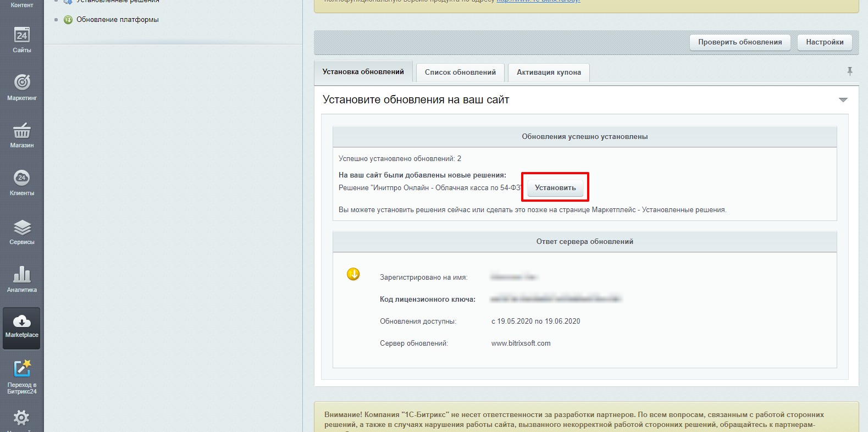This screenshot has height=432, width=868.
Task: Switch to Список обновлений tab
Action: (x=460, y=73)
